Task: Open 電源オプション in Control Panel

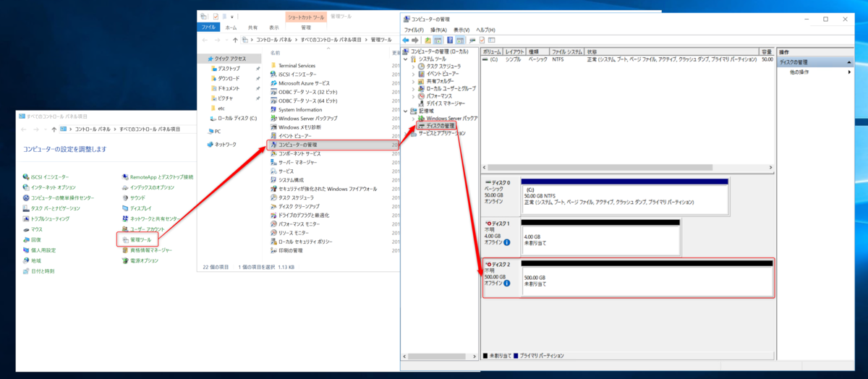Action: pos(140,260)
